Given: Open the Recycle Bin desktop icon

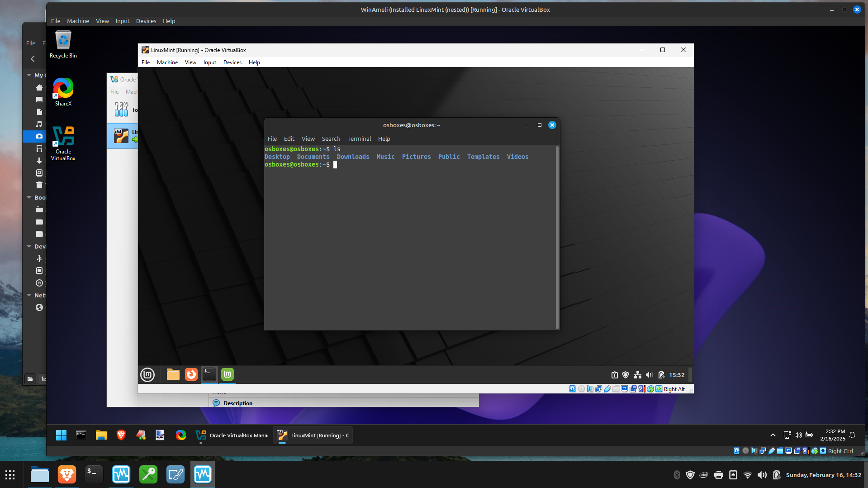Looking at the screenshot, I should [x=63, y=44].
